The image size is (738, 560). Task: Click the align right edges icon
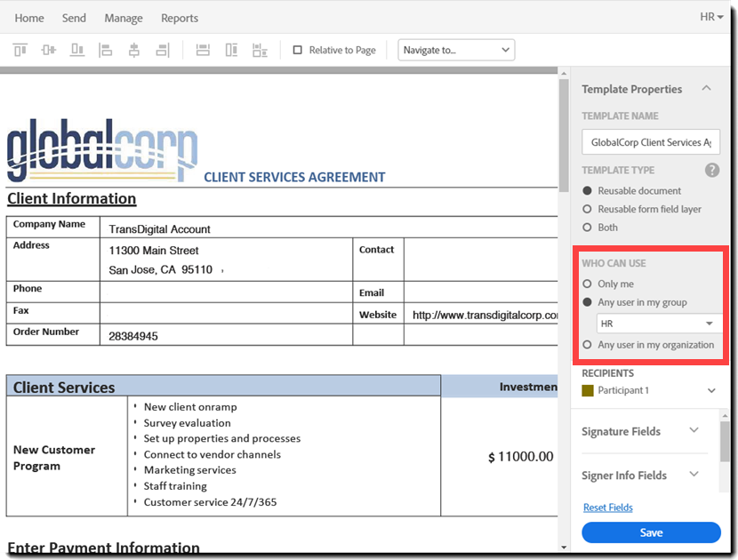tap(163, 50)
